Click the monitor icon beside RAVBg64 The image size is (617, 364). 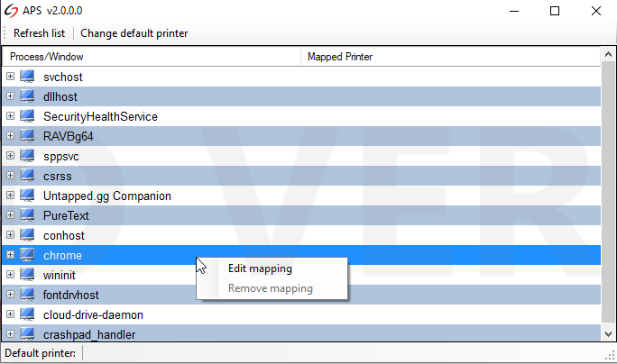pyautogui.click(x=27, y=136)
